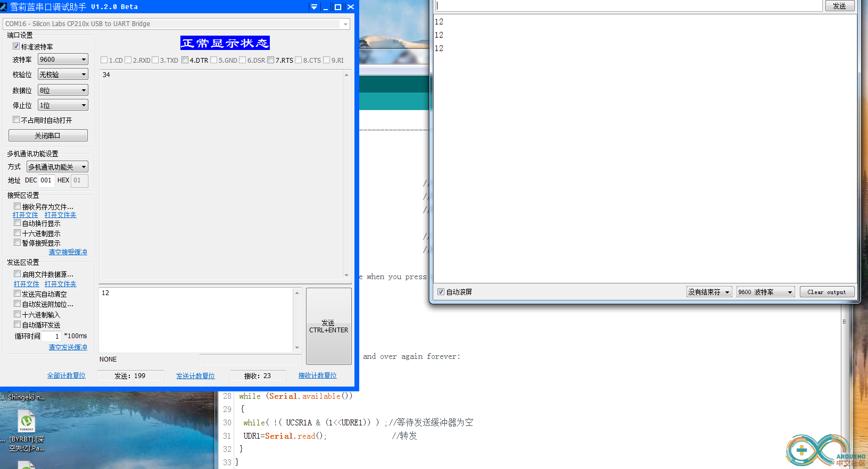Click the HEX address field 01

79,180
